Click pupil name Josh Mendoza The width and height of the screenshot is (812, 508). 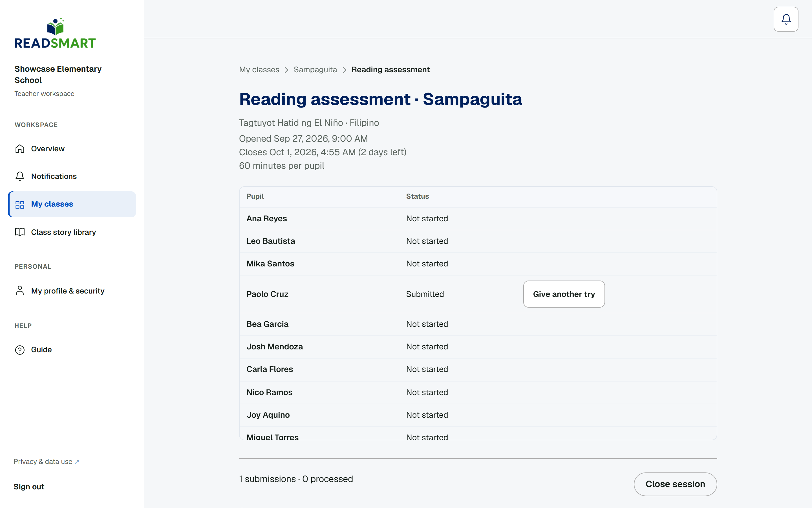tap(274, 347)
